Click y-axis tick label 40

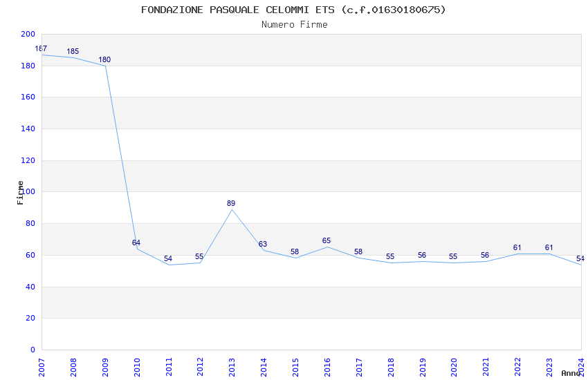point(30,287)
